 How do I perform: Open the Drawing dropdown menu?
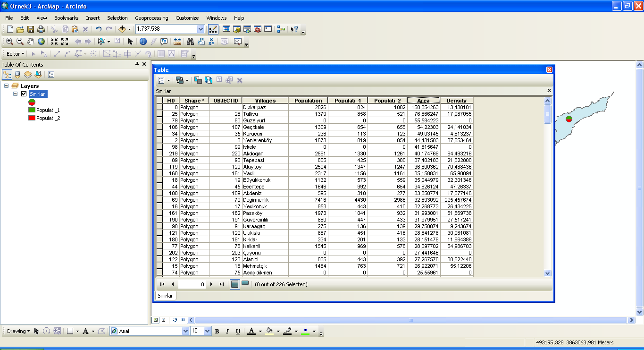[x=18, y=331]
